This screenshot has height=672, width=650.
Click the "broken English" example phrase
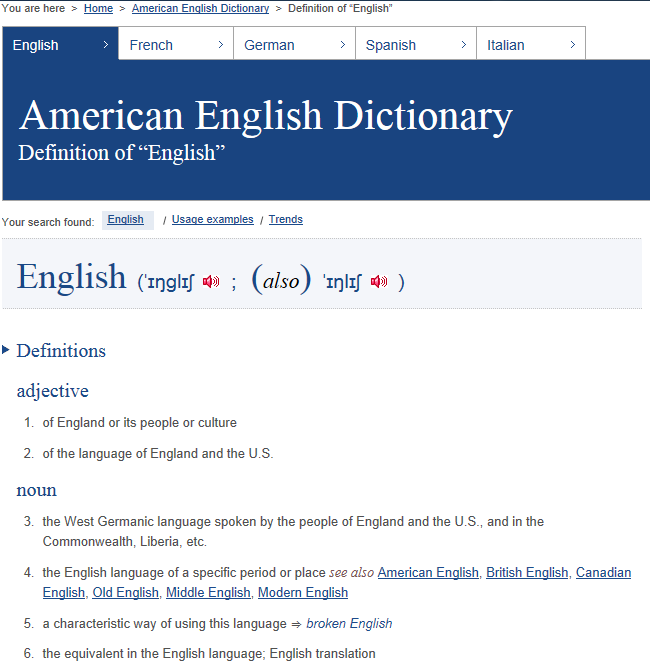point(349,624)
